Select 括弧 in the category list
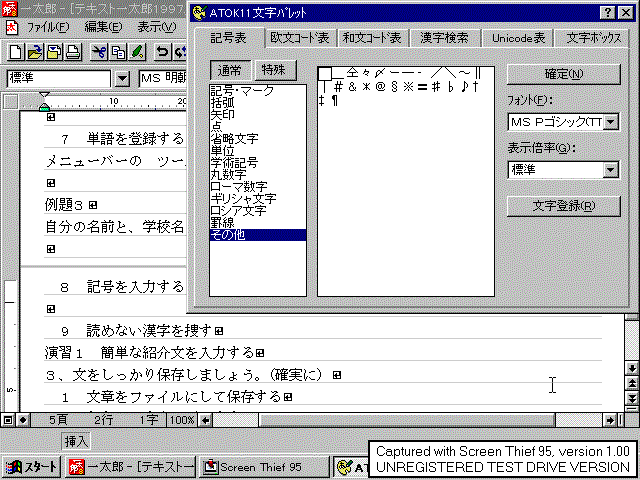 point(258,102)
